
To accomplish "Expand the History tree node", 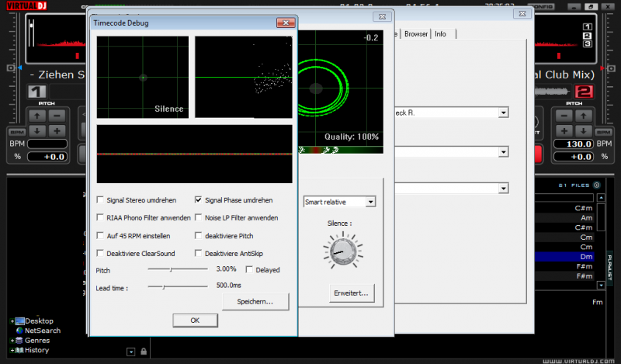I will point(12,350).
